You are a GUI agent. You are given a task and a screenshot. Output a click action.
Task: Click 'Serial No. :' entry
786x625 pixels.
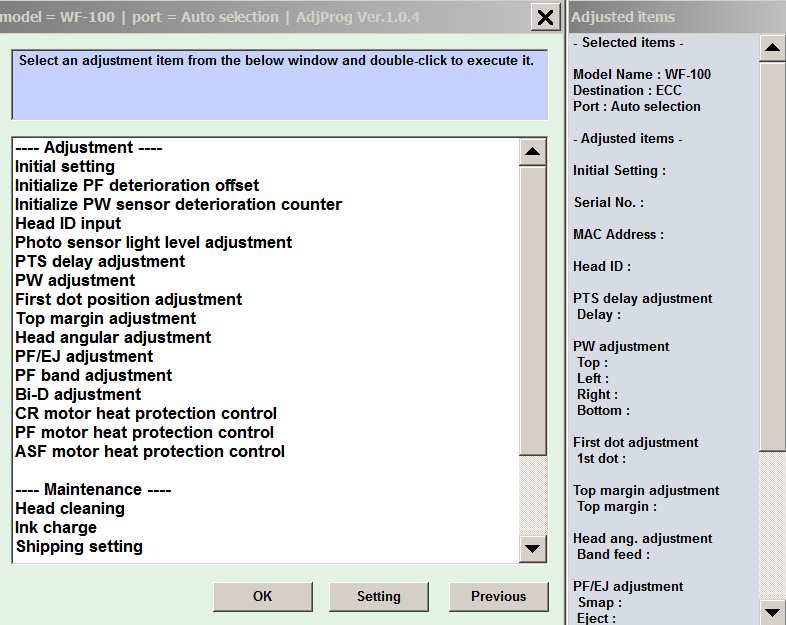[609, 203]
